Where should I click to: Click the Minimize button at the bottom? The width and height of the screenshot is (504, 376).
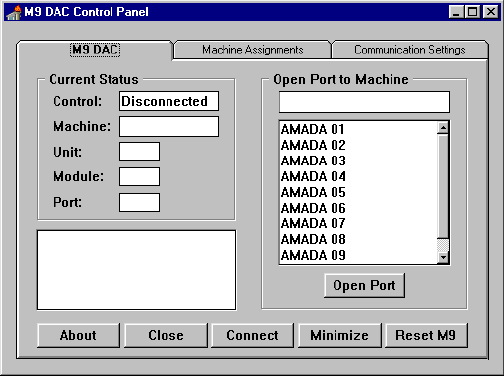point(339,335)
